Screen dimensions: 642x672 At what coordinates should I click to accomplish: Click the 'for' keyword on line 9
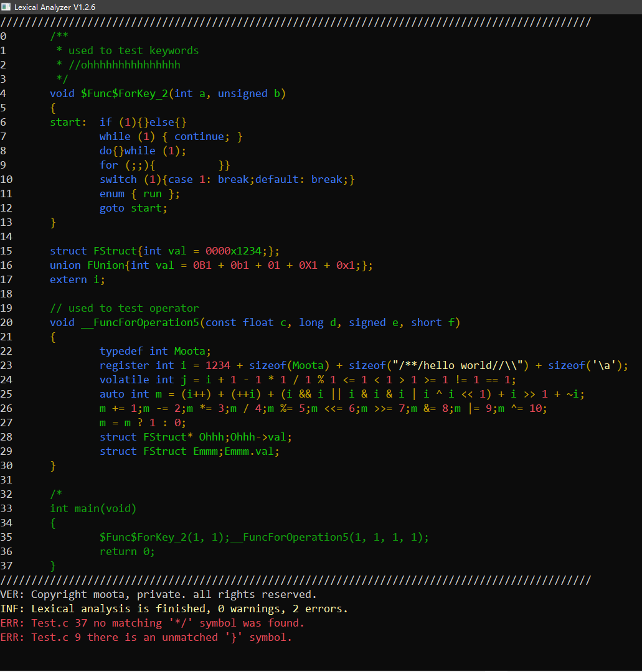(x=109, y=165)
